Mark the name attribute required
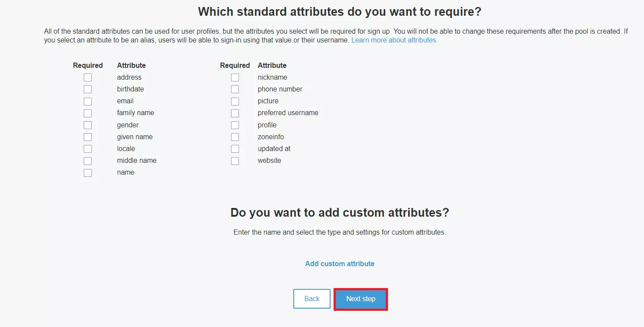 87,172
